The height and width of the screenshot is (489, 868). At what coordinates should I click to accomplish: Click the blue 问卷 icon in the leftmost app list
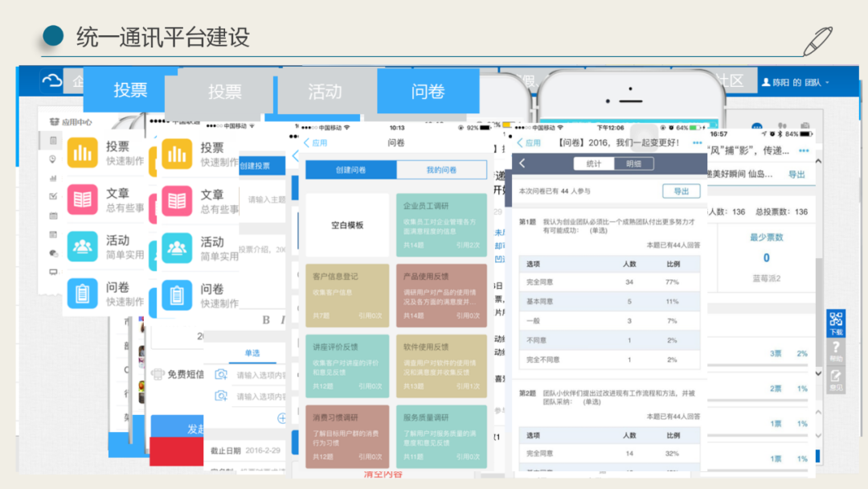tap(83, 294)
